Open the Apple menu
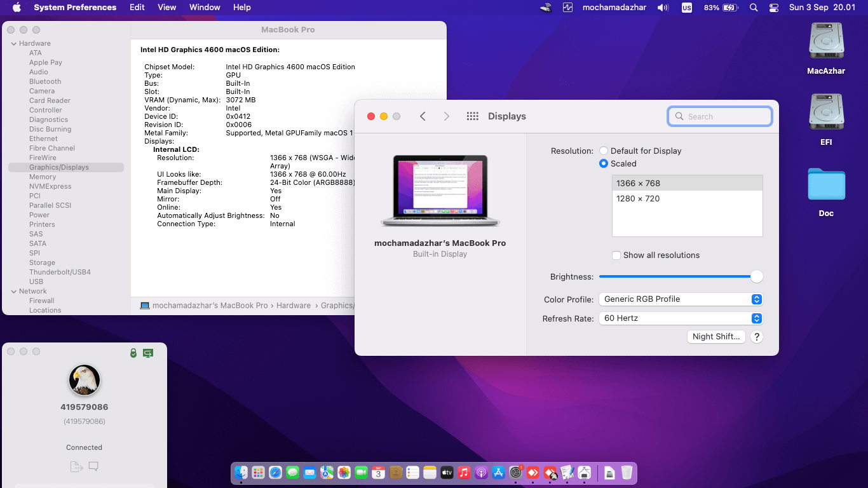Image resolution: width=868 pixels, height=488 pixels. coord(17,8)
